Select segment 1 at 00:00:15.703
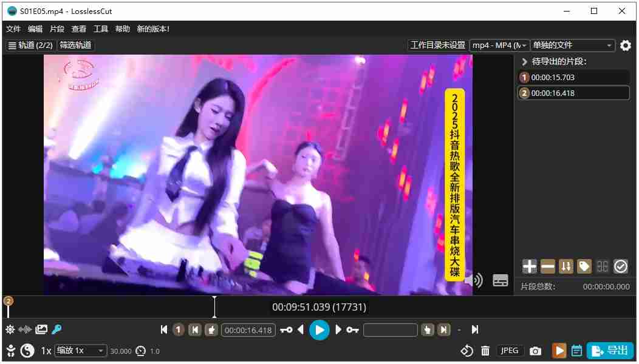Image resolution: width=639 pixels, height=364 pixels. pos(573,78)
